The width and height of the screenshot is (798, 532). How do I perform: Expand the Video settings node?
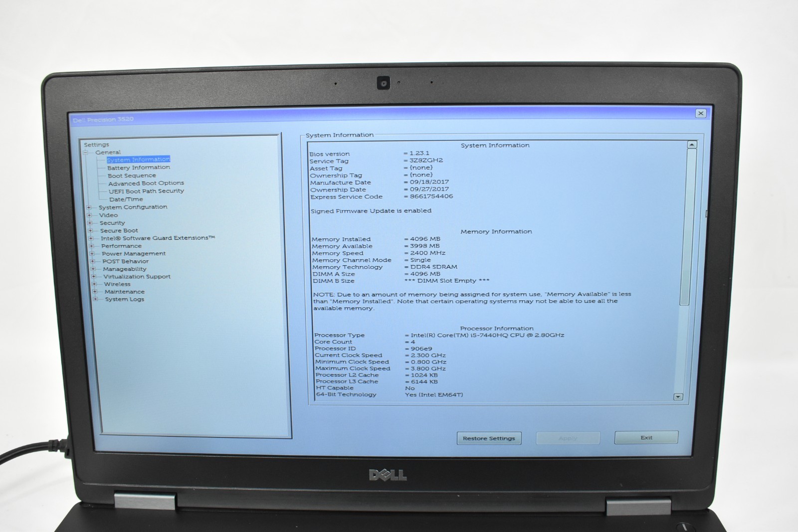tap(90, 215)
